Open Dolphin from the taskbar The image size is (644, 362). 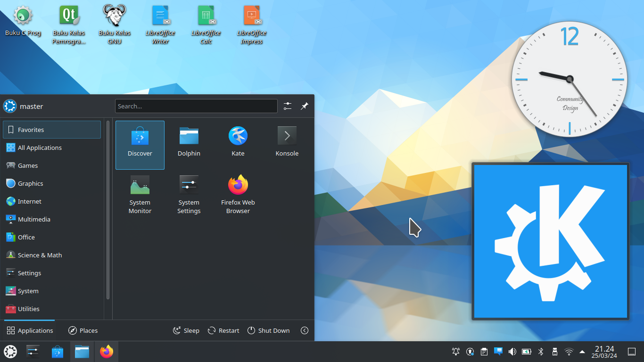[82, 352]
